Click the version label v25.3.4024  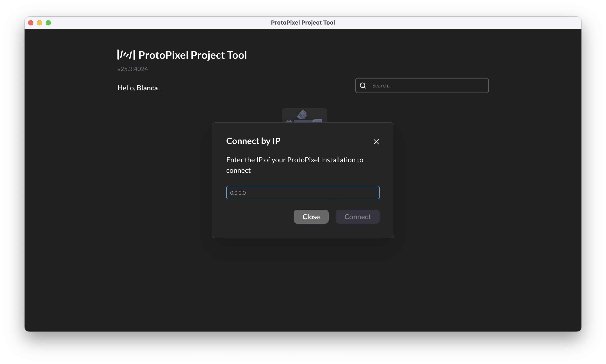coord(132,69)
